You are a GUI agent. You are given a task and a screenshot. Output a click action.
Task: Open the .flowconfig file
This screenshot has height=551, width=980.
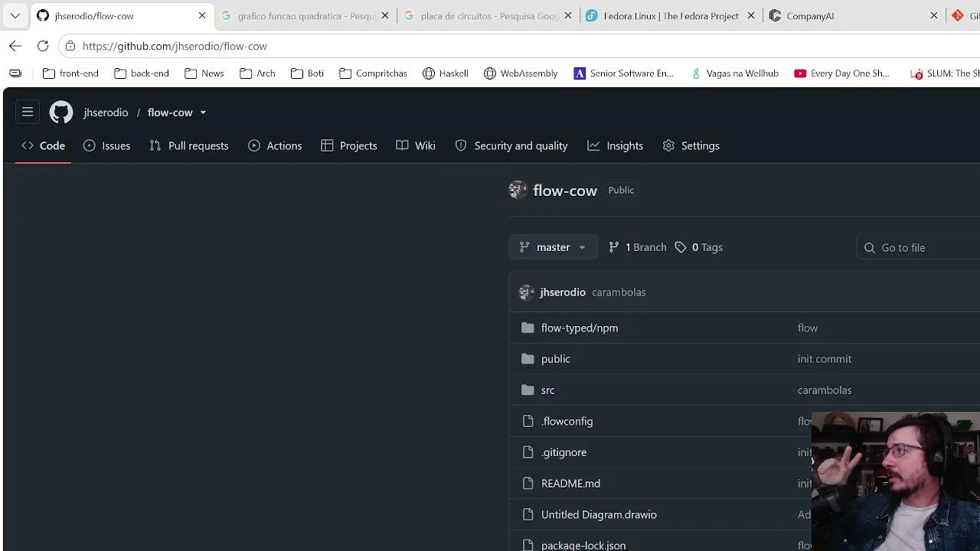[567, 421]
